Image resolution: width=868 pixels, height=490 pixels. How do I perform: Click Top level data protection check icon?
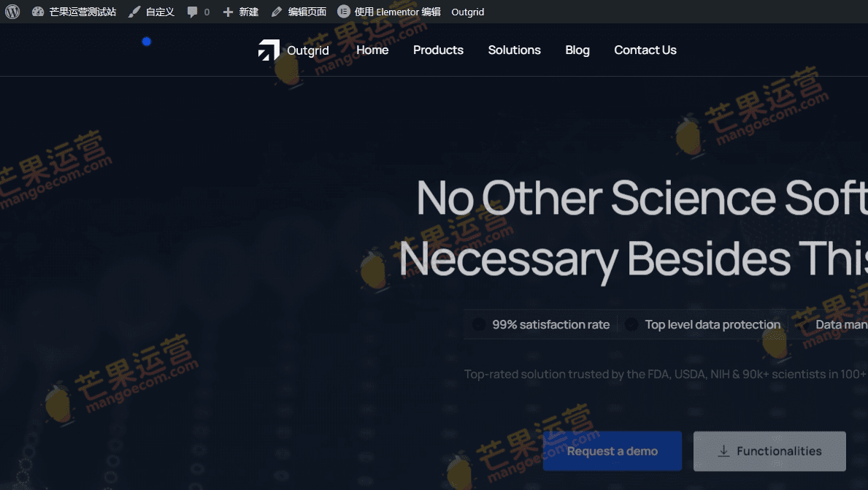pos(631,324)
